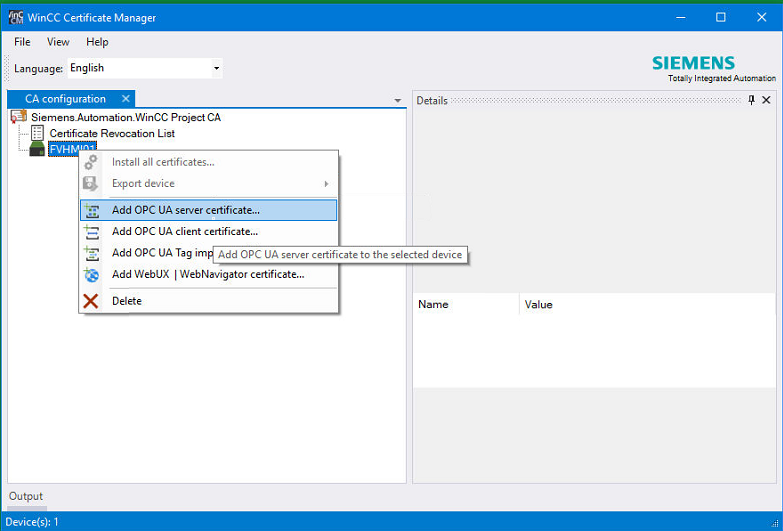
Task: Click the WebUX WebNavigator globe icon
Action: point(92,275)
